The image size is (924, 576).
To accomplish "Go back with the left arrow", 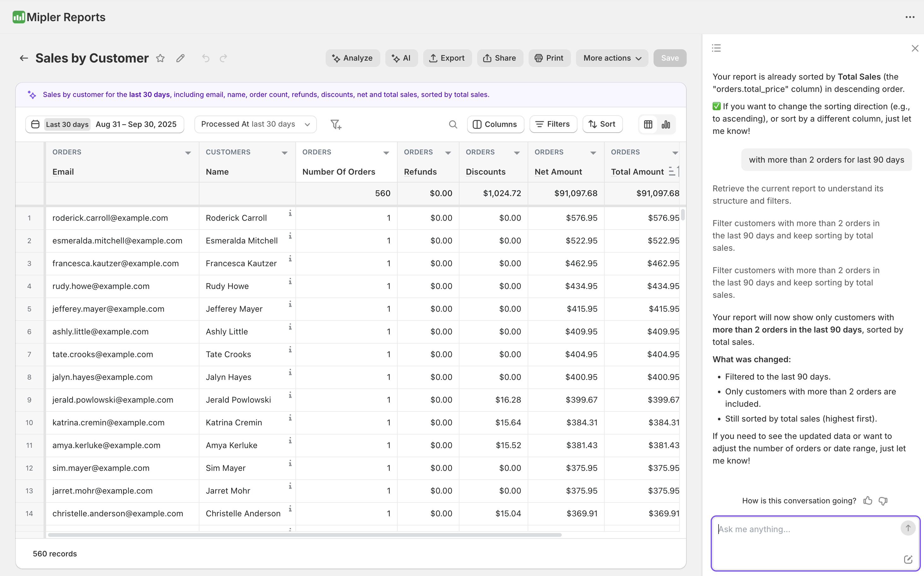I will [x=24, y=58].
